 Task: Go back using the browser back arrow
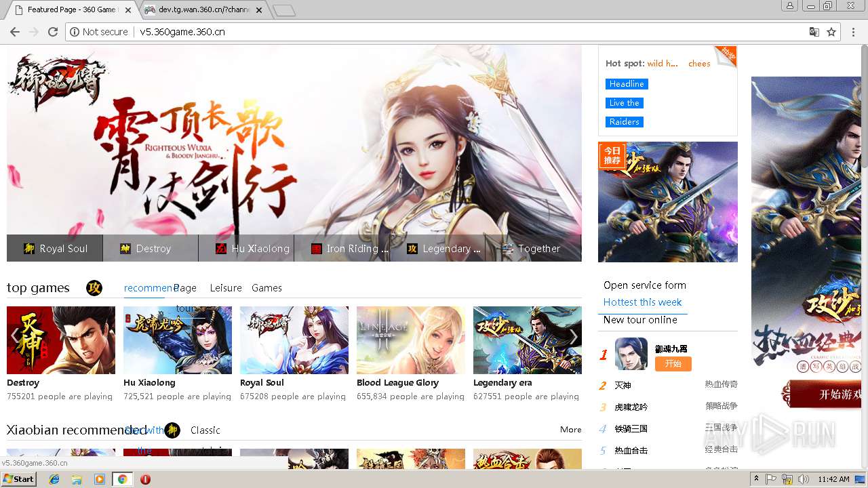click(14, 32)
